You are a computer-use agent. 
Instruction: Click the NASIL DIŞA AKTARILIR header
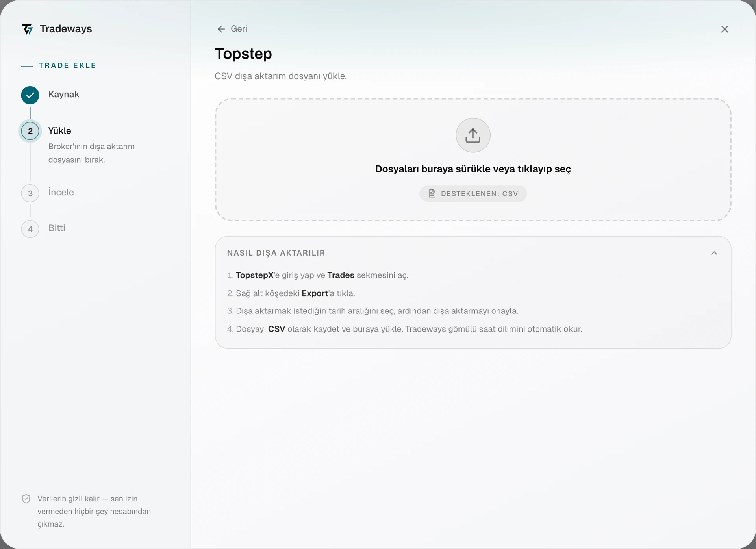click(x=276, y=253)
